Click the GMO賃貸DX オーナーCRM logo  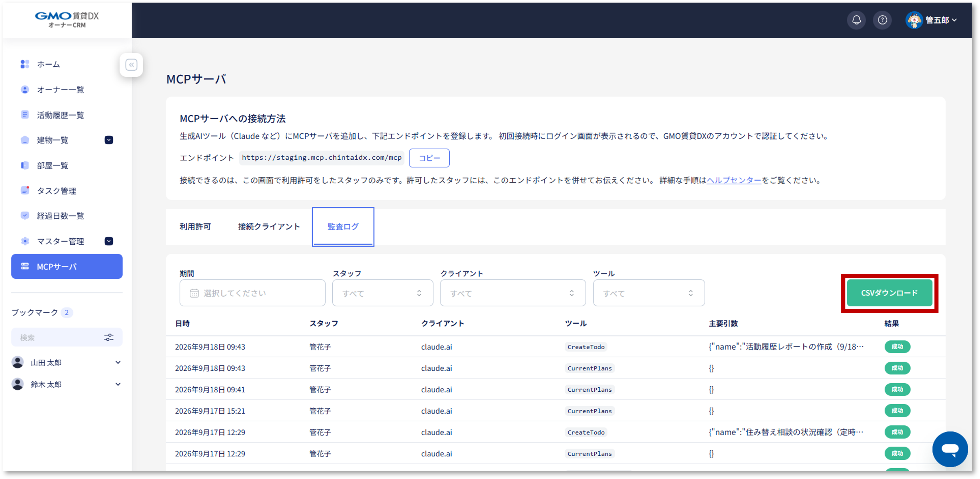coord(67,20)
